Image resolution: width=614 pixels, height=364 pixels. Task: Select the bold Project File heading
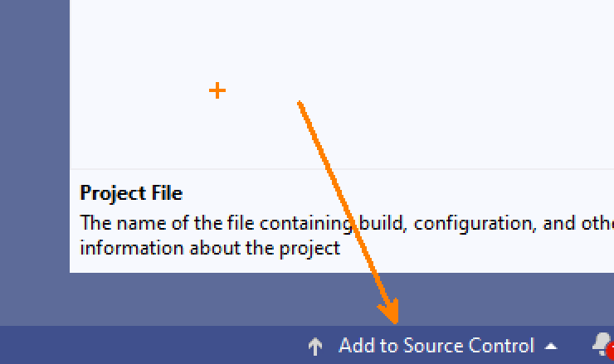point(131,193)
